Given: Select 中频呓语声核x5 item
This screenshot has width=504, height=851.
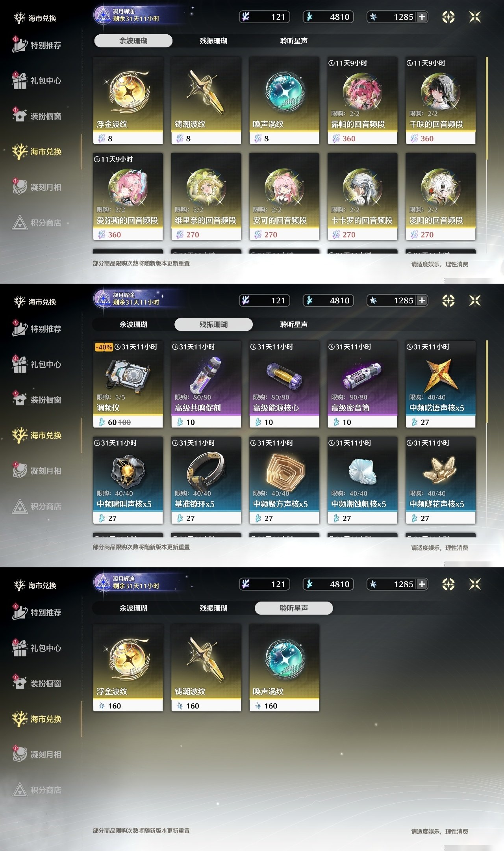Looking at the screenshot, I should coord(441,384).
